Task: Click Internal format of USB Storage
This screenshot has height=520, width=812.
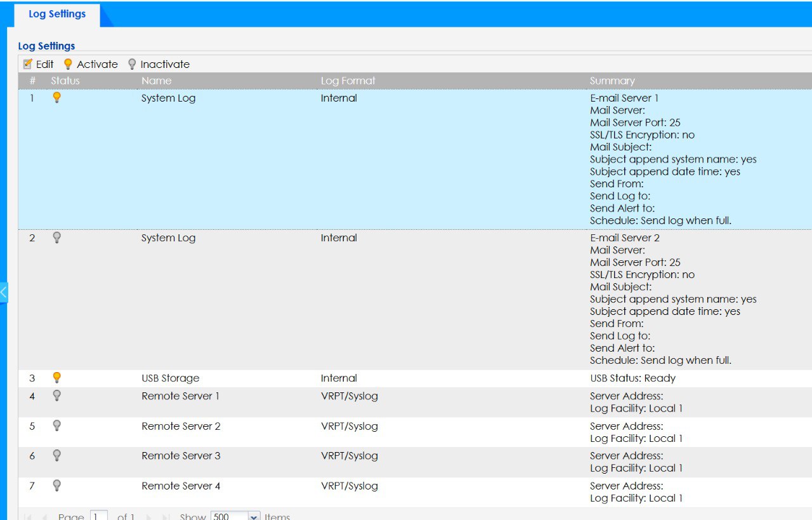Action: (339, 378)
